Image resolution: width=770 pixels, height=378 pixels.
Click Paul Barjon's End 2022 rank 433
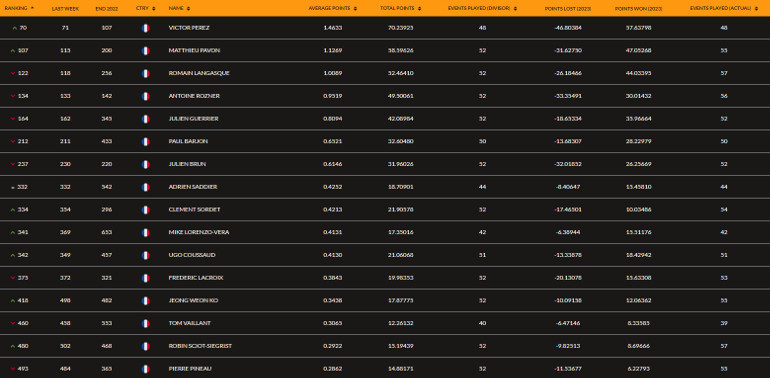pos(107,141)
